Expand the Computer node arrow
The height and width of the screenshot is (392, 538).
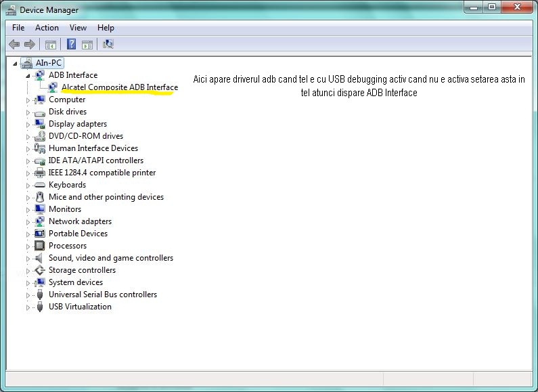pos(28,100)
